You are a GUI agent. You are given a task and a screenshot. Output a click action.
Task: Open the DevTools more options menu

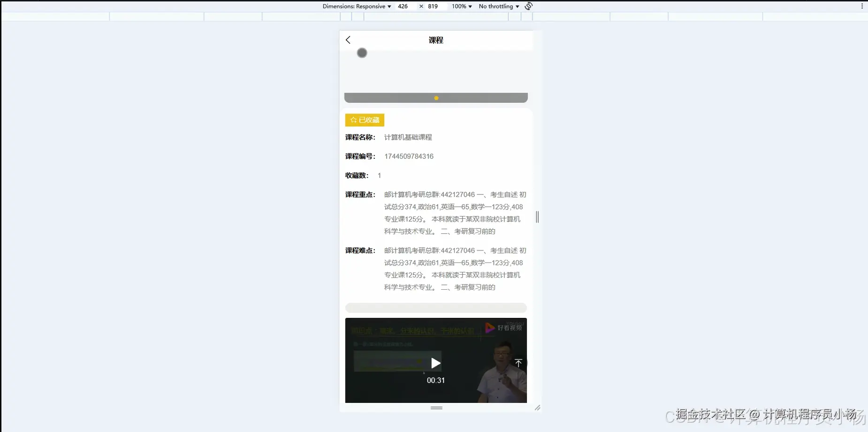[x=862, y=6]
